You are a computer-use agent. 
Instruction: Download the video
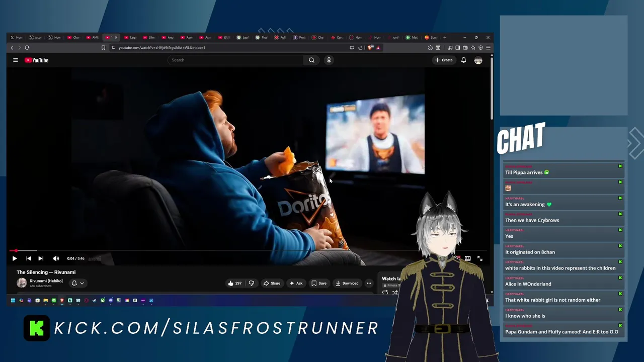pyautogui.click(x=347, y=283)
